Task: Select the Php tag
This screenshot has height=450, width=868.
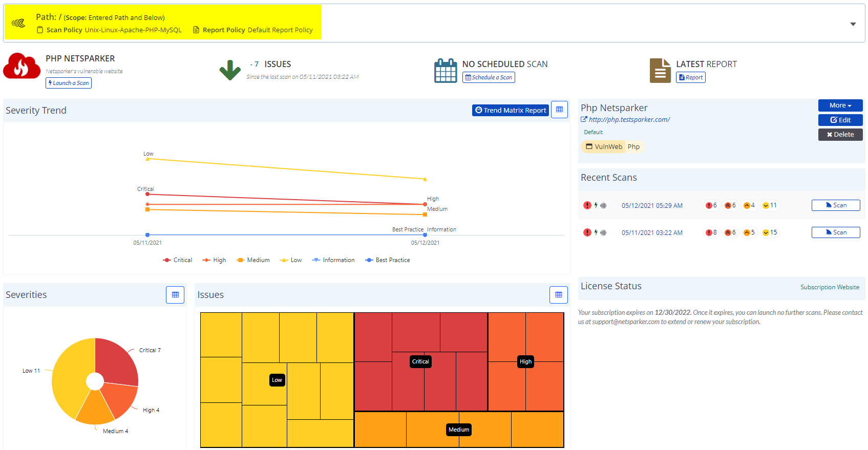Action: 633,147
